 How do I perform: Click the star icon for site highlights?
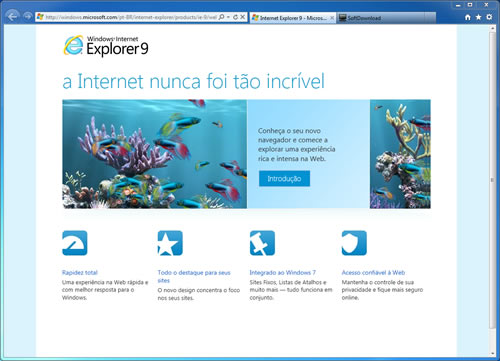click(170, 243)
